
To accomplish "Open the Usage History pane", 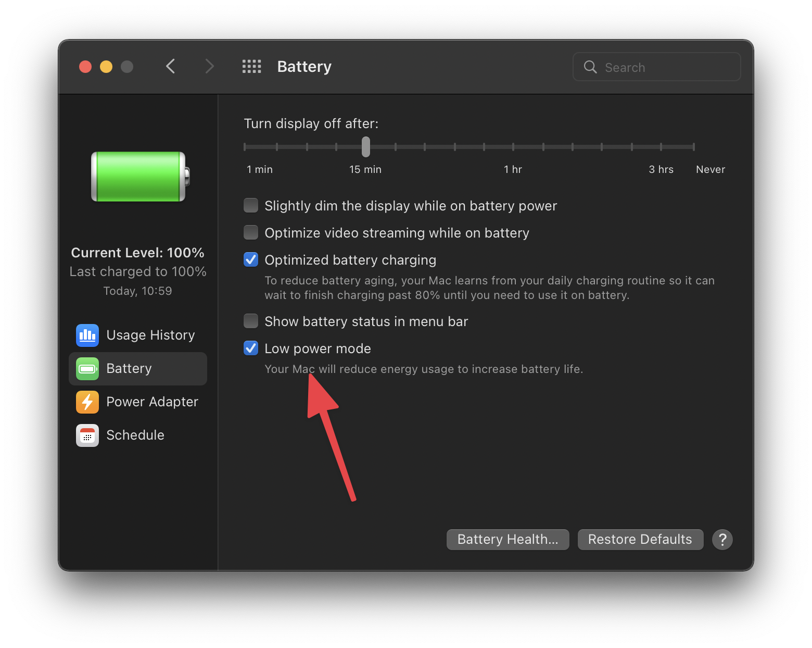I will 138,335.
